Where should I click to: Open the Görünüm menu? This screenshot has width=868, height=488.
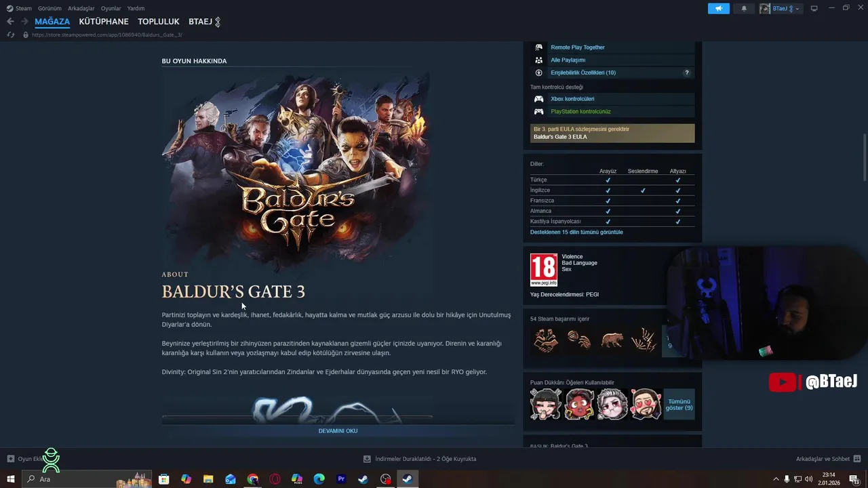(x=49, y=8)
